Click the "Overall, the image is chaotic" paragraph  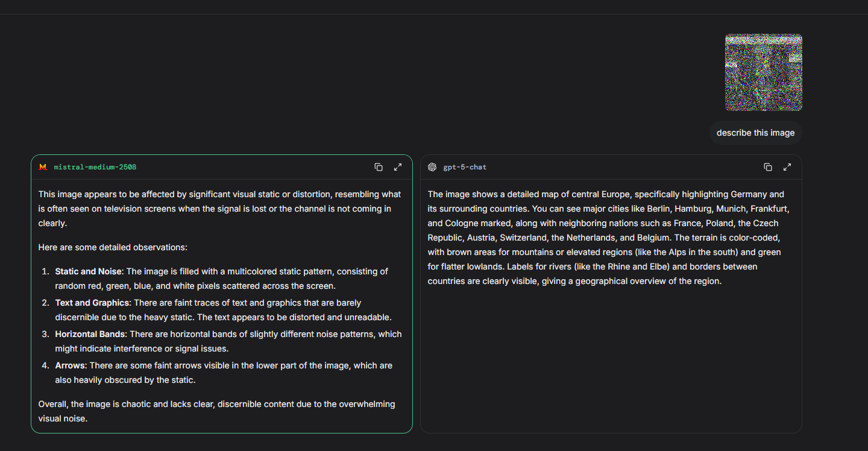(216, 411)
